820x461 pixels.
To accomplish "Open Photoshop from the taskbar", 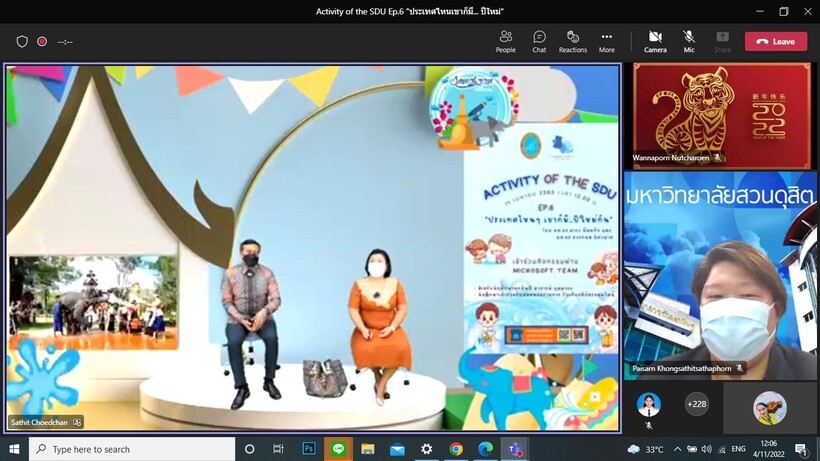I will 309,450.
